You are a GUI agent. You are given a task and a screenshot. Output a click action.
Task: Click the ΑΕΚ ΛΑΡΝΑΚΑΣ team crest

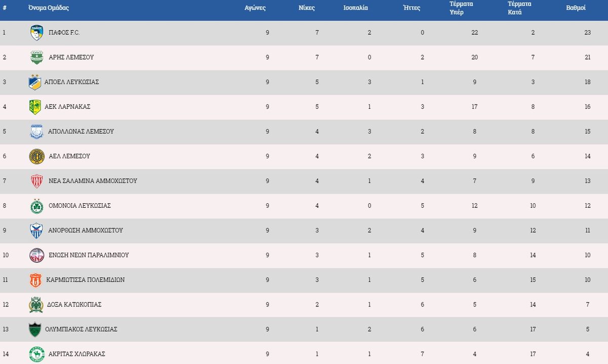[35, 107]
